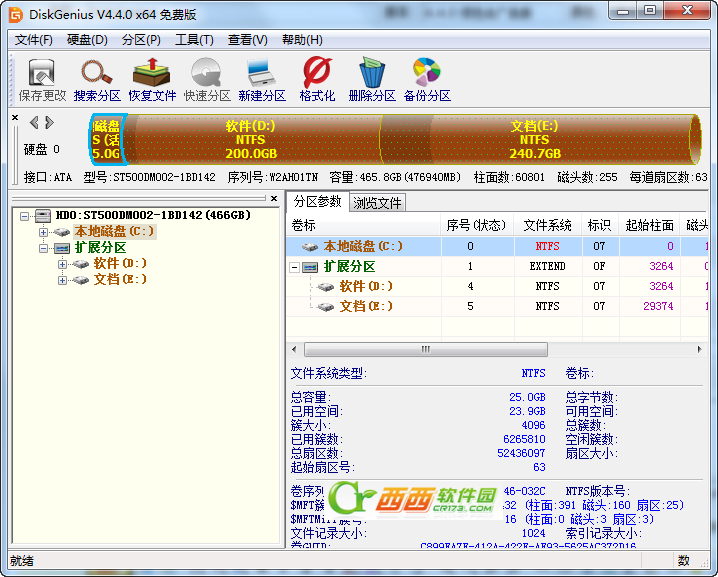The image size is (718, 577).
Task: Click drive icon beside 文档 (E:) in tree
Action: coord(81,280)
